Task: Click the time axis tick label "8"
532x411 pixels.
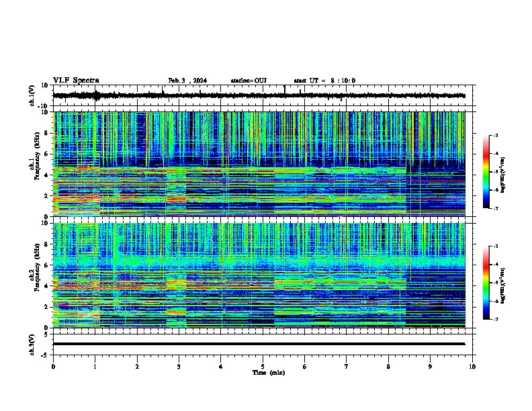Action: point(388,367)
